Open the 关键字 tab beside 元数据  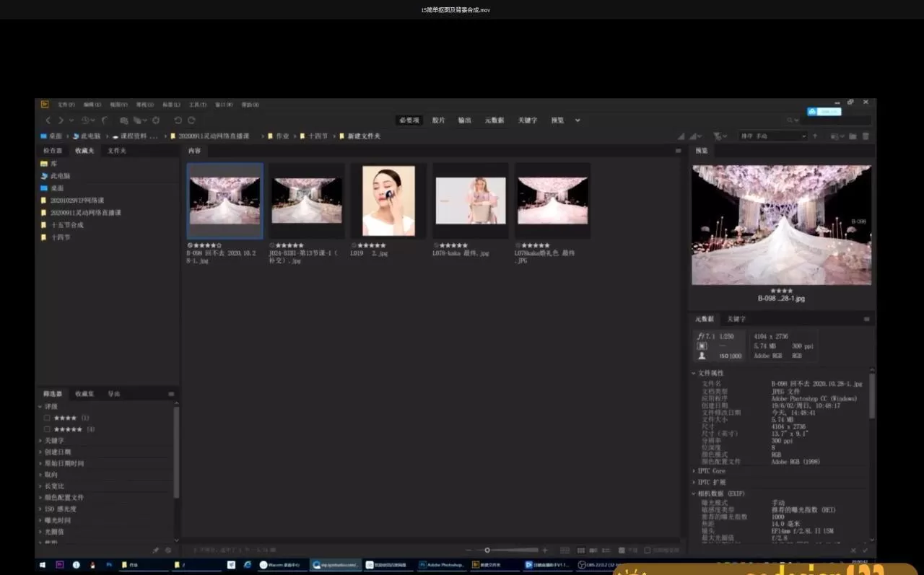(736, 319)
